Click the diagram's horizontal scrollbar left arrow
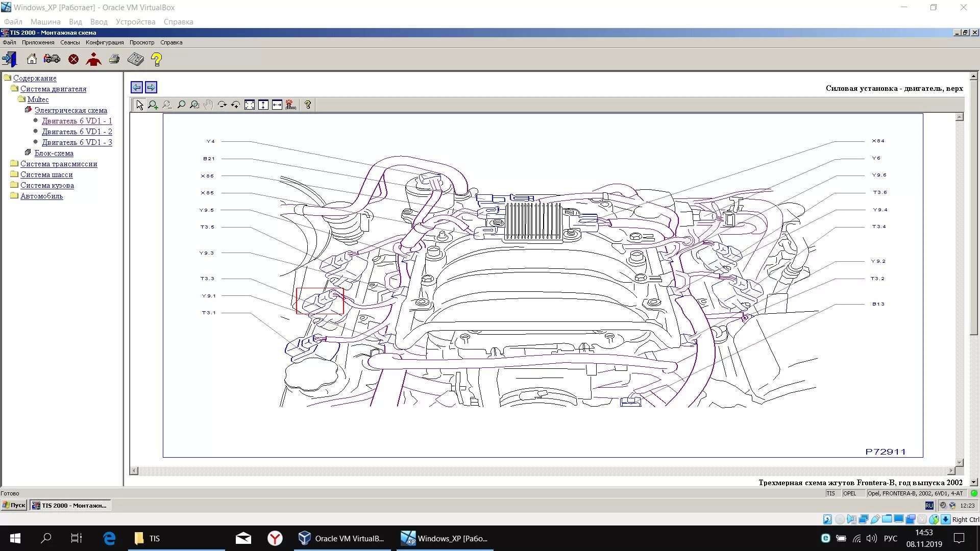Screen dimensions: 980x551 click(x=134, y=471)
